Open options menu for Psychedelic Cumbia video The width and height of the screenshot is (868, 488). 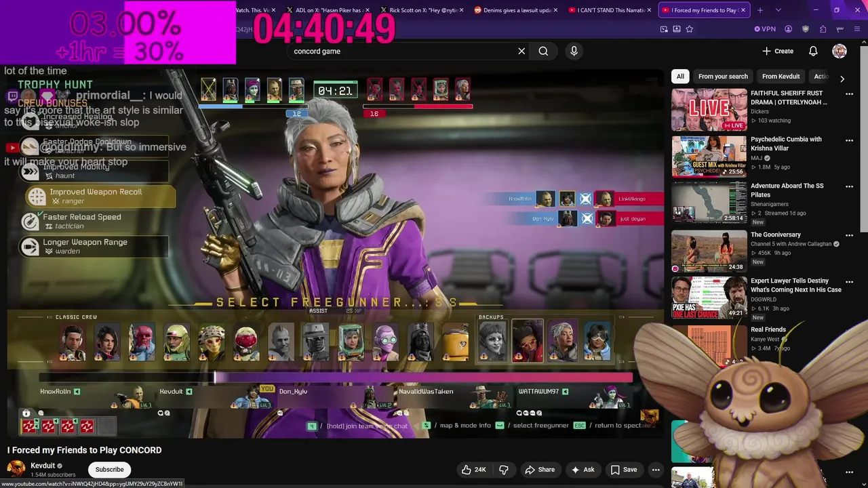(x=849, y=140)
